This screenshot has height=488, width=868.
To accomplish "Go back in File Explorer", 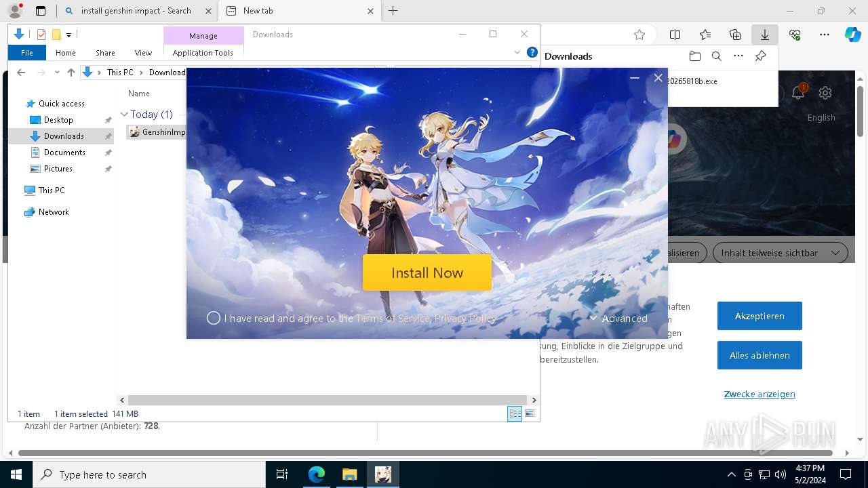I will click(21, 73).
